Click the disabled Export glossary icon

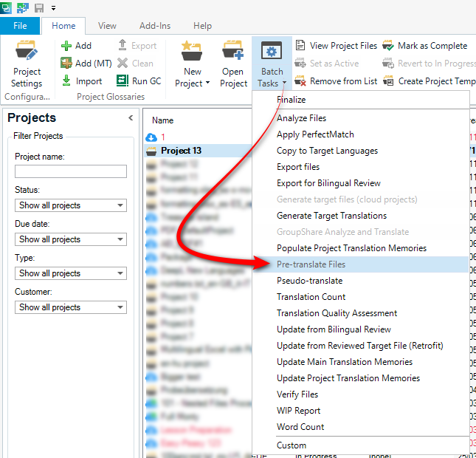point(123,45)
